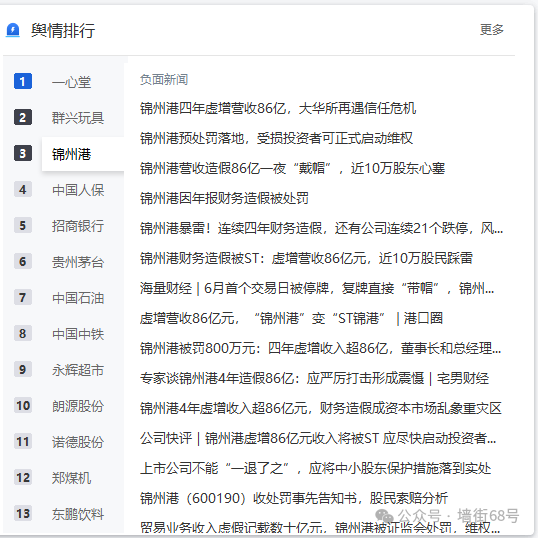Click the rank 5 badge for 招商银行
The height and width of the screenshot is (538, 538).
click(x=23, y=225)
